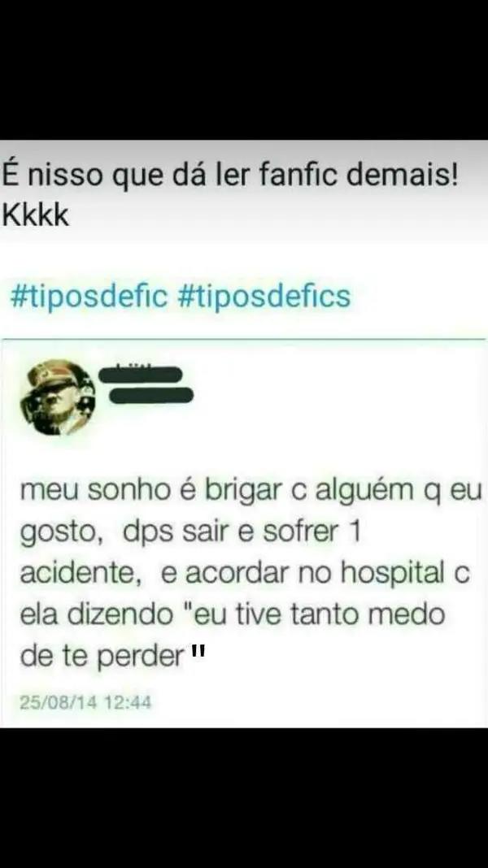Open the #tiposdefics hashtag link

click(x=264, y=297)
